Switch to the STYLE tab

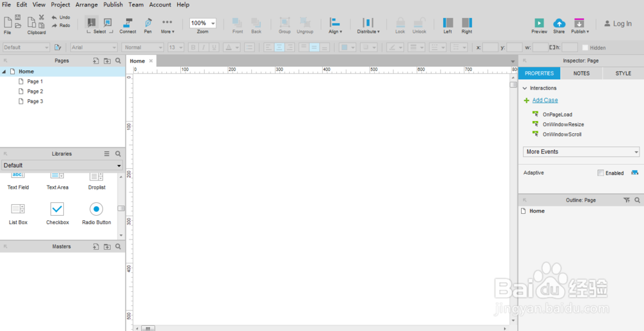(x=623, y=73)
